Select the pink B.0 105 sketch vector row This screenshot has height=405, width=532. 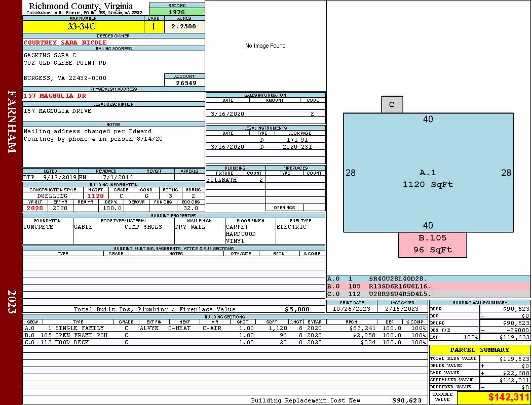pyautogui.click(x=428, y=286)
